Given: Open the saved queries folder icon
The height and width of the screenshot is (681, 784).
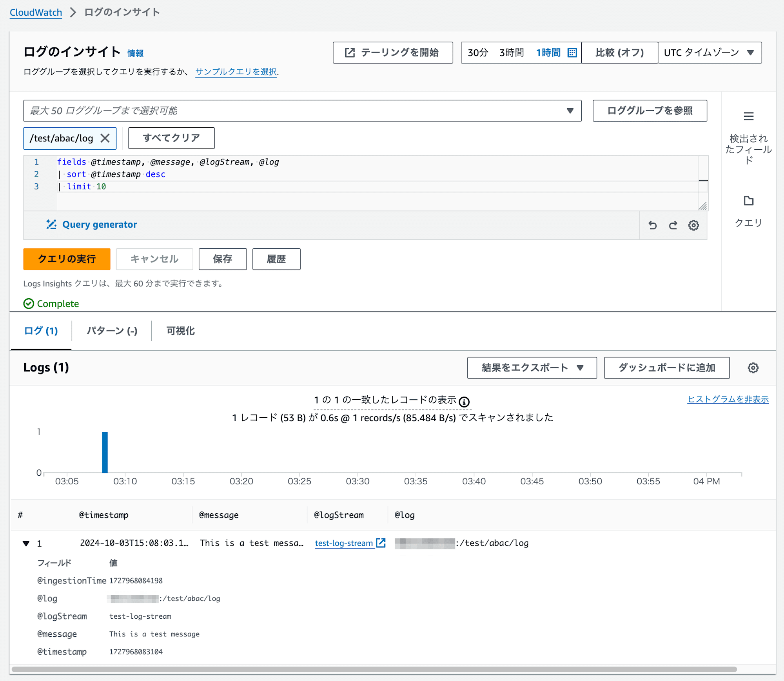Looking at the screenshot, I should coord(748,201).
